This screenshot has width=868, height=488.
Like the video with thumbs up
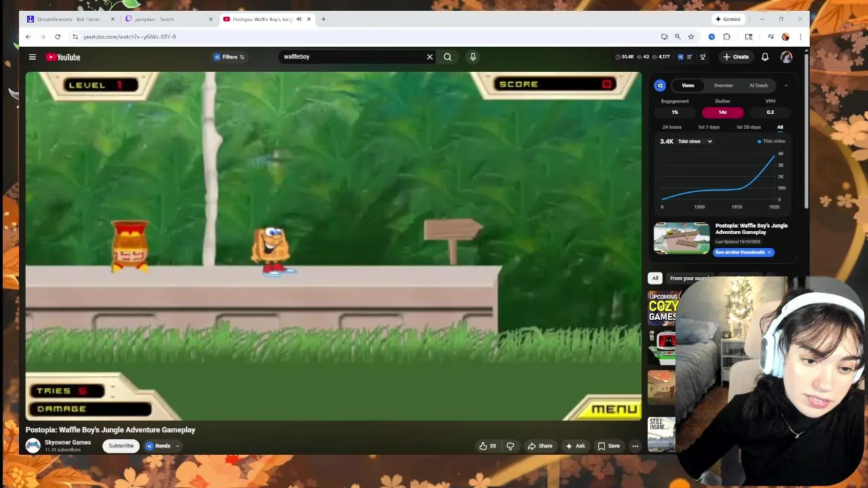487,446
